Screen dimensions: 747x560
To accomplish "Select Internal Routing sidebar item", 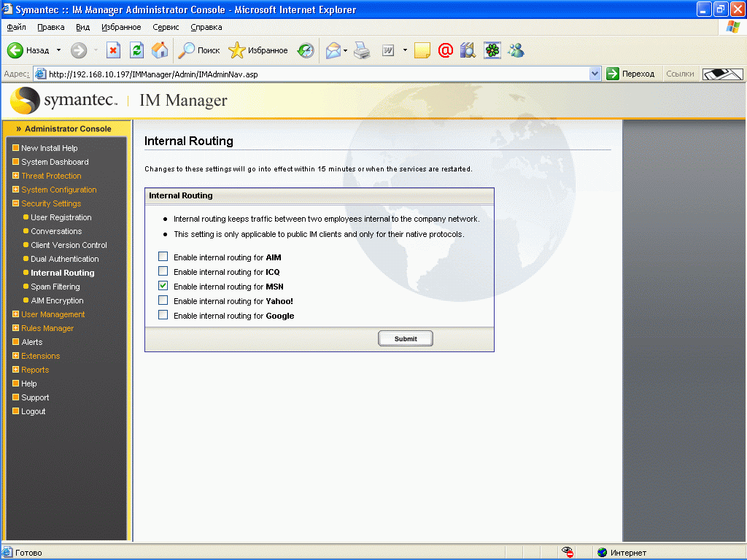I will (63, 273).
